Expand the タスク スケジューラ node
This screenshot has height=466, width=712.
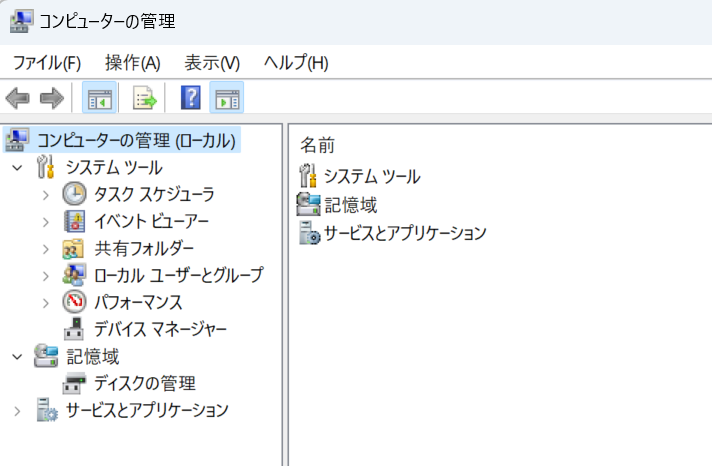click(45, 195)
